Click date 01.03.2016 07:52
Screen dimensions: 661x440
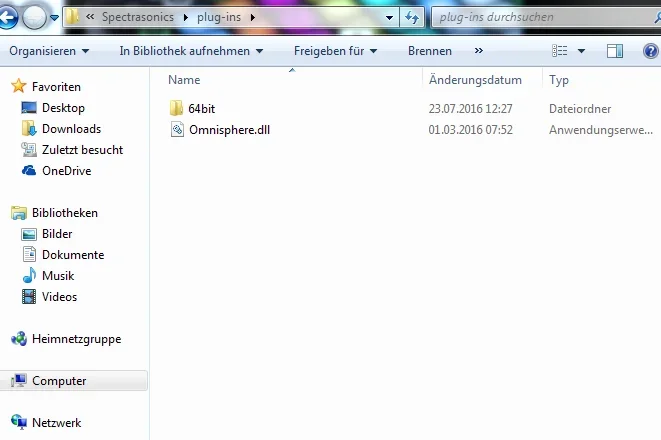[470, 130]
